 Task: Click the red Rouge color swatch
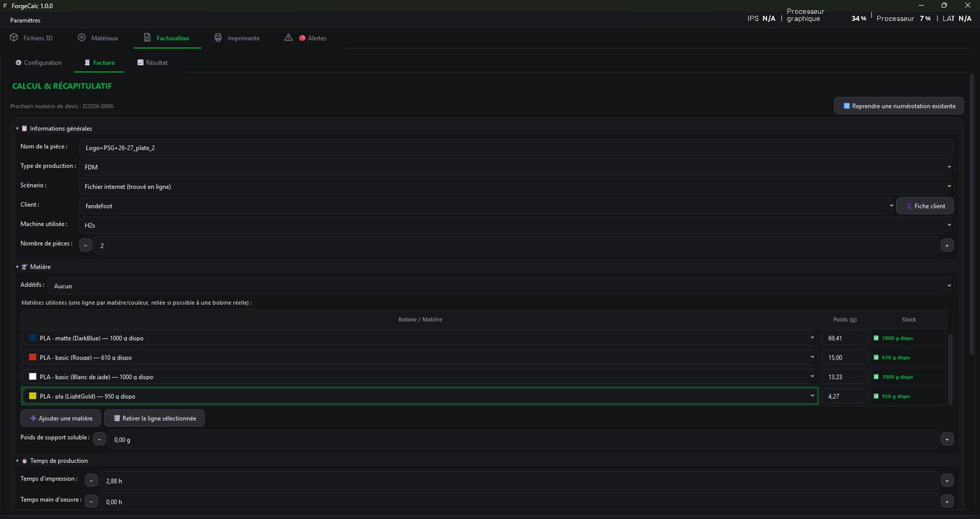tap(32, 357)
